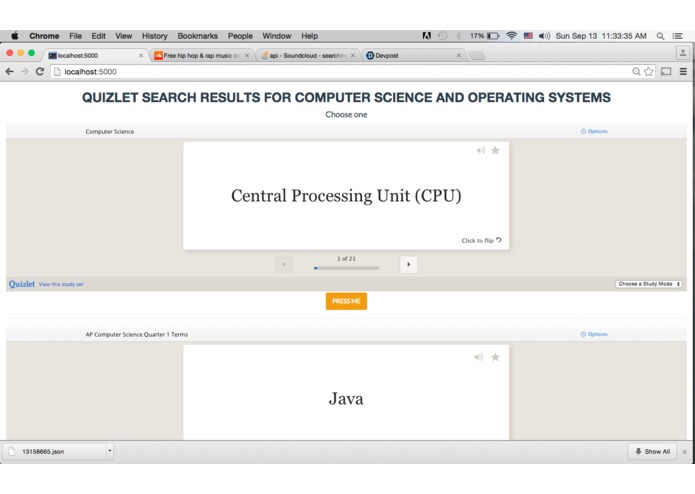Click the Bluetooth status icon
695x494 pixels.
point(459,36)
